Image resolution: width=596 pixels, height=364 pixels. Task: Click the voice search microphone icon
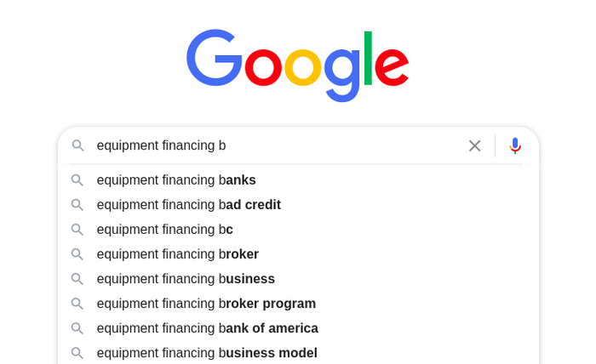(515, 145)
